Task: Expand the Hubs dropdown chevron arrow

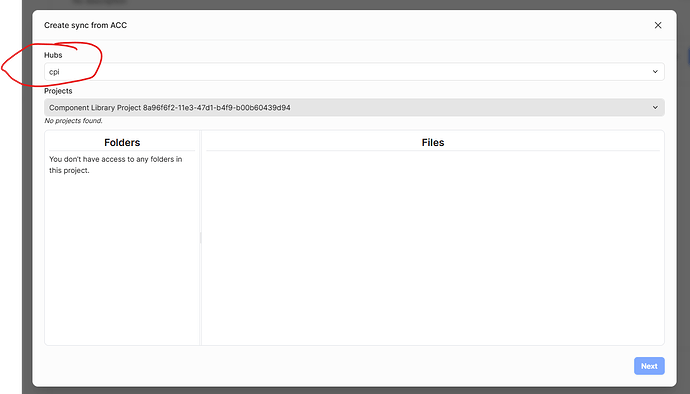Action: (x=655, y=72)
